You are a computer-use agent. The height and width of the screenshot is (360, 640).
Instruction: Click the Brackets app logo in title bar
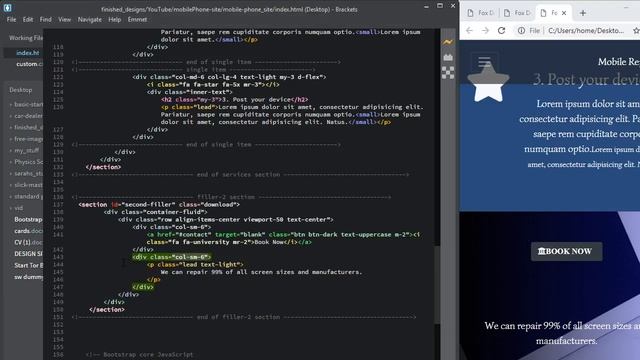click(x=7, y=7)
